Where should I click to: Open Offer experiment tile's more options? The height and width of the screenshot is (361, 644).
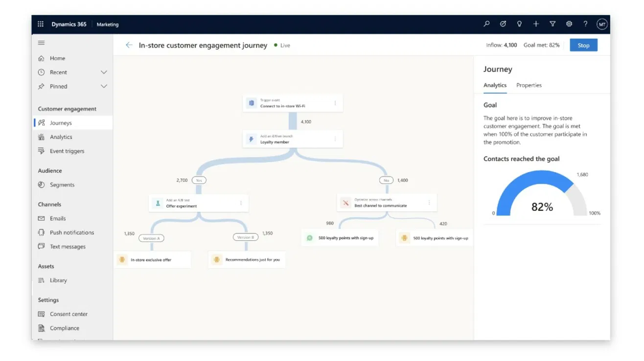pyautogui.click(x=241, y=203)
